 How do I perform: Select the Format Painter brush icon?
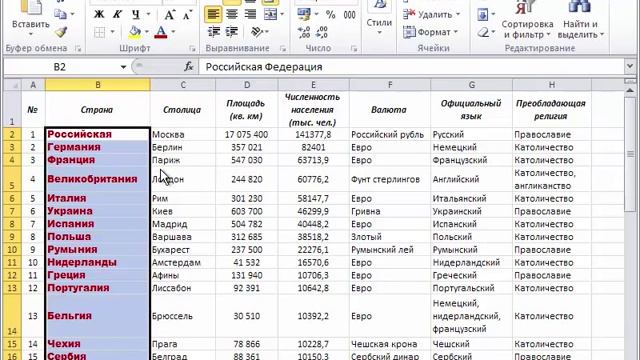pyautogui.click(x=61, y=32)
